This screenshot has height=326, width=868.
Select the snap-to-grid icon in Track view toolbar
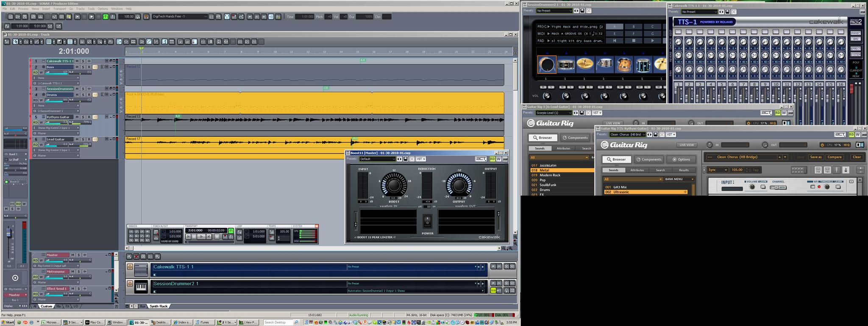point(49,42)
